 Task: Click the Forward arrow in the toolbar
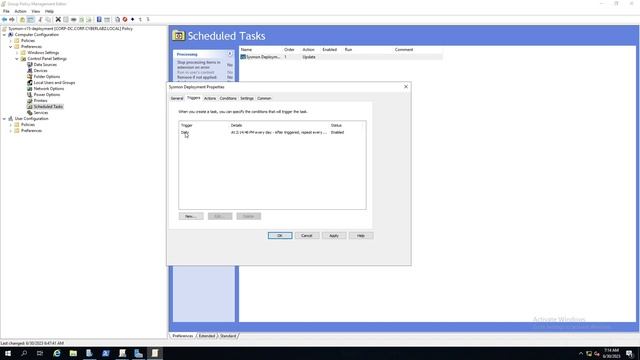(x=12, y=19)
